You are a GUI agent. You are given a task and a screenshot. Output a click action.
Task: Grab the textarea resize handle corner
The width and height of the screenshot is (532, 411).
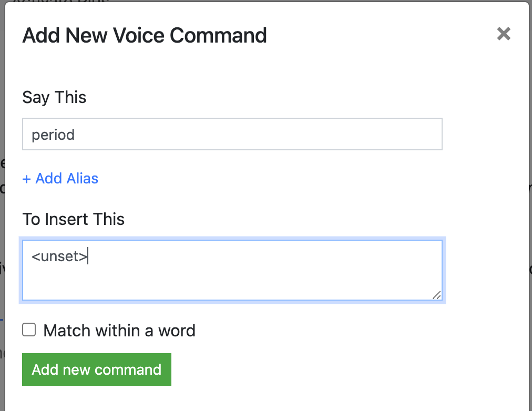coord(436,295)
